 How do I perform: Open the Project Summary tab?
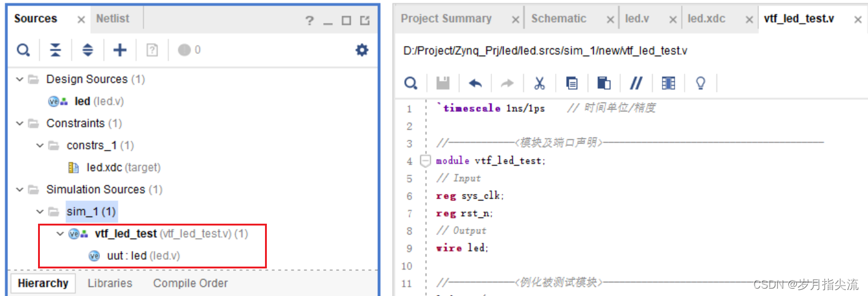(x=446, y=18)
